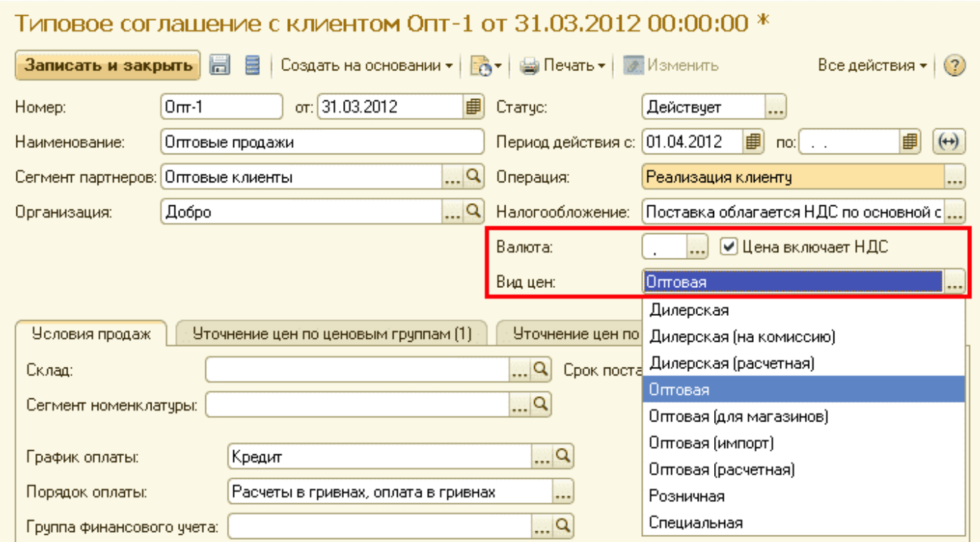This screenshot has width=980, height=542.
Task: Switch to Условия продаж tab
Action: [90, 335]
